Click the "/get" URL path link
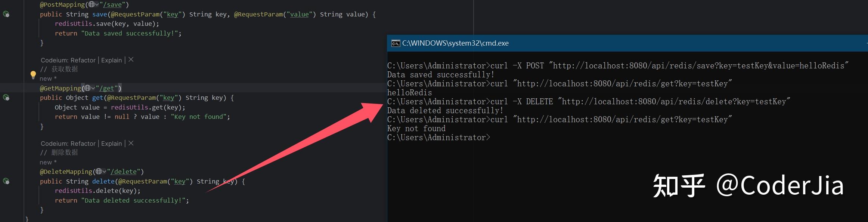868x222 pixels. click(108, 88)
